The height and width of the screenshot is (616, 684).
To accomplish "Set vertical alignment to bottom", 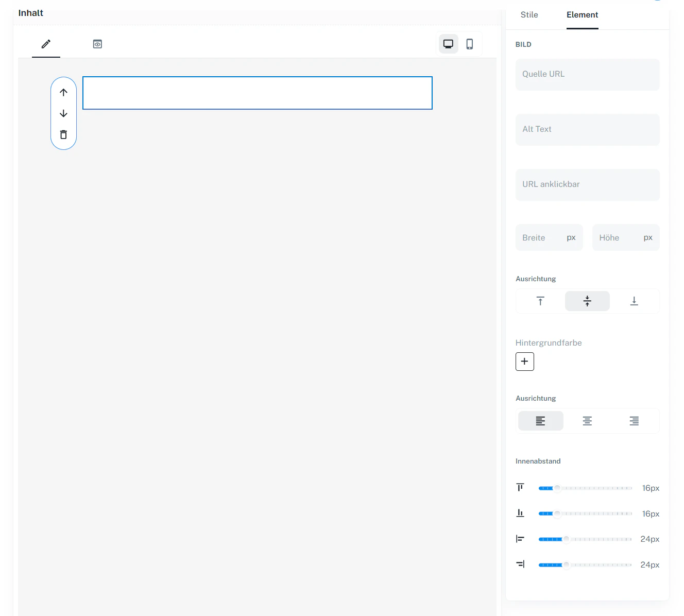I will tap(634, 301).
